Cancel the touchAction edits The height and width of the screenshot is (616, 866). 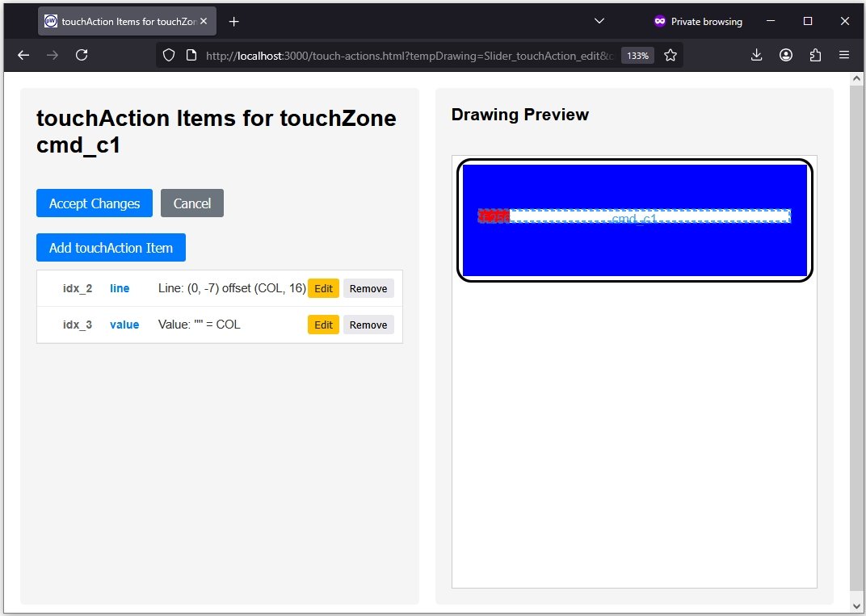click(192, 203)
